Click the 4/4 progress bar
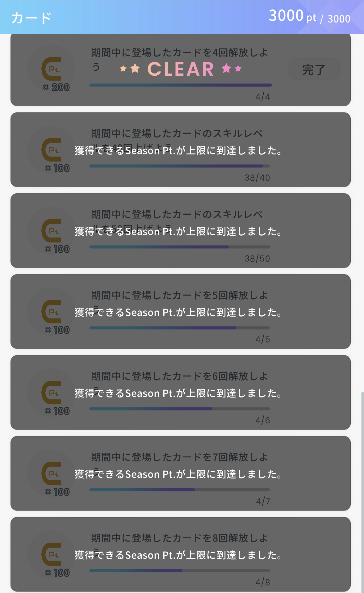The width and height of the screenshot is (364, 593). [181, 85]
